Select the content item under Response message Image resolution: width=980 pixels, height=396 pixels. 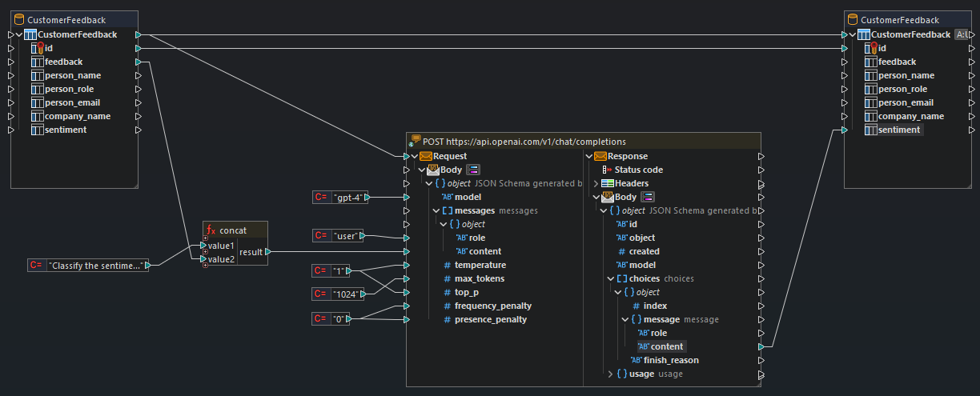(667, 346)
